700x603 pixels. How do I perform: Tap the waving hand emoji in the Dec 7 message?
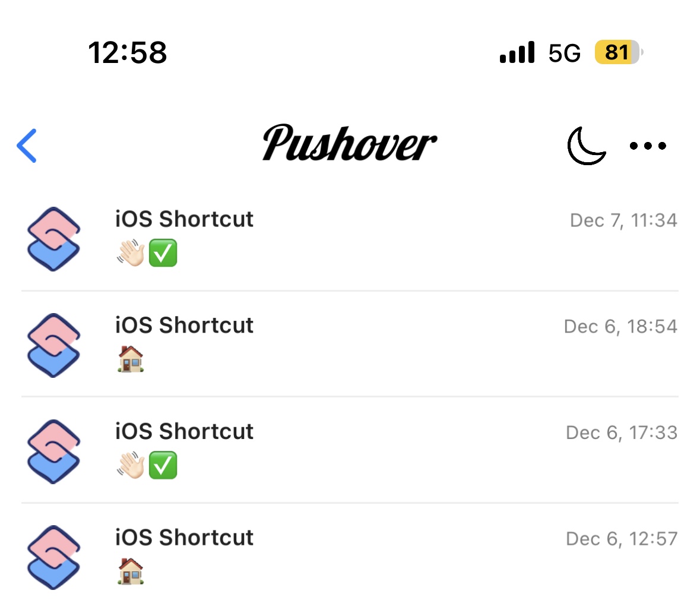coord(131,253)
